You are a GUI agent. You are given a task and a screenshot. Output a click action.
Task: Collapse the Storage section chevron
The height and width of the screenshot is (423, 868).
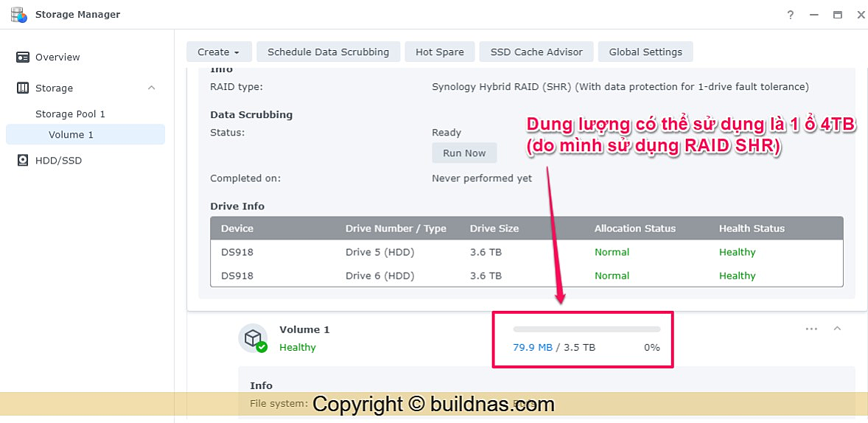coord(152,88)
